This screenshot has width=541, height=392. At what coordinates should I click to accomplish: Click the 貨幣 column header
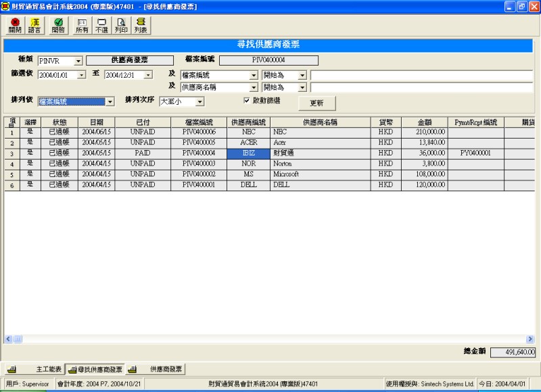point(385,122)
